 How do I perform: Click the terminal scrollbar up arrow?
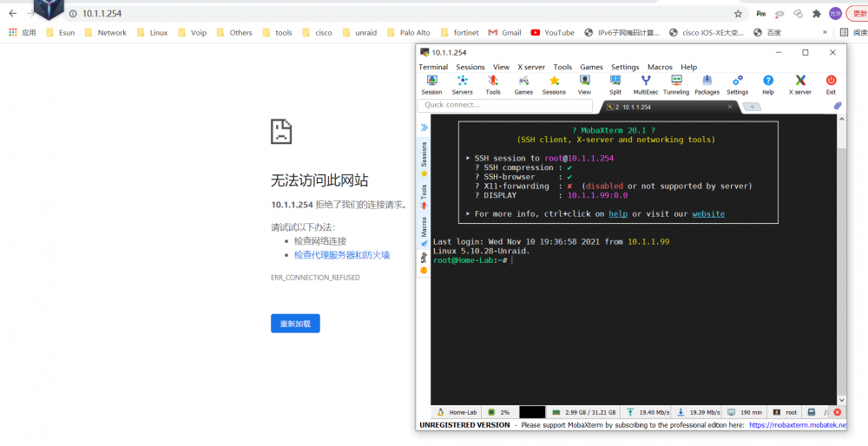(x=842, y=119)
